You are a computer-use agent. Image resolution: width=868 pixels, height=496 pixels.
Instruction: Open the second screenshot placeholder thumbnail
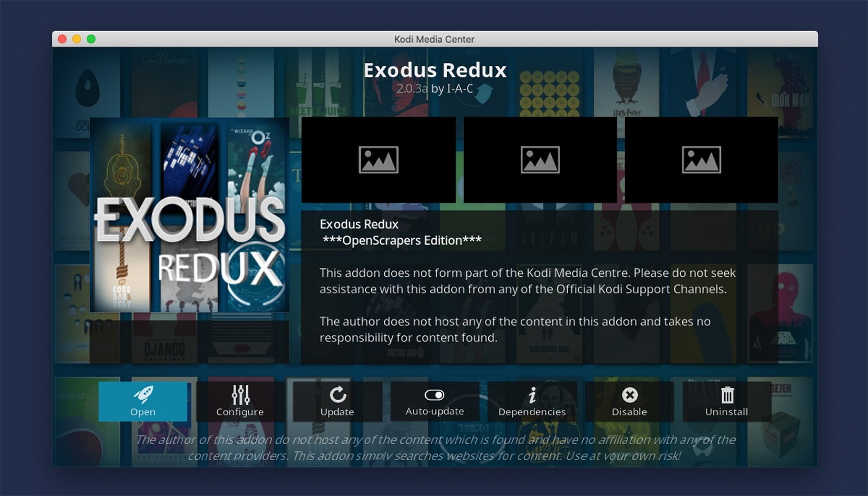pyautogui.click(x=540, y=160)
